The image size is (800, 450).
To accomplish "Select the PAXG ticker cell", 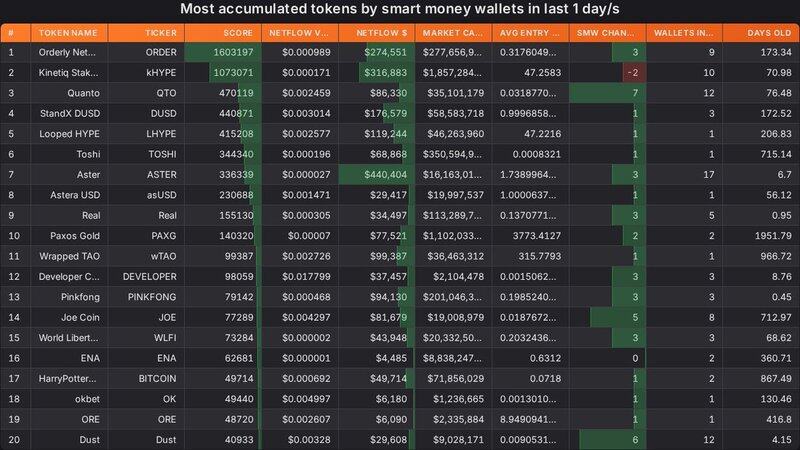I will (x=146, y=236).
